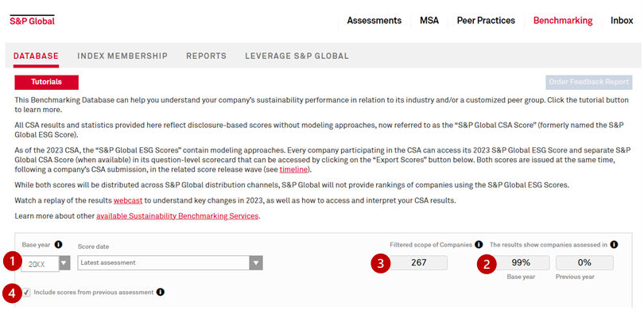This screenshot has height=318, width=644.
Task: Go to the MSA section
Action: point(429,21)
